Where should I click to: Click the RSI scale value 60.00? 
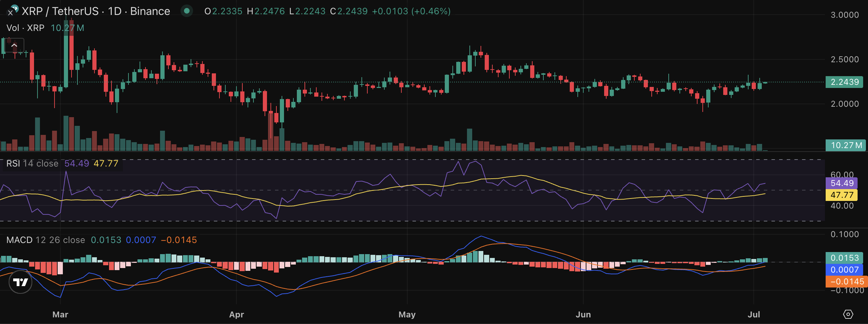[x=842, y=175]
